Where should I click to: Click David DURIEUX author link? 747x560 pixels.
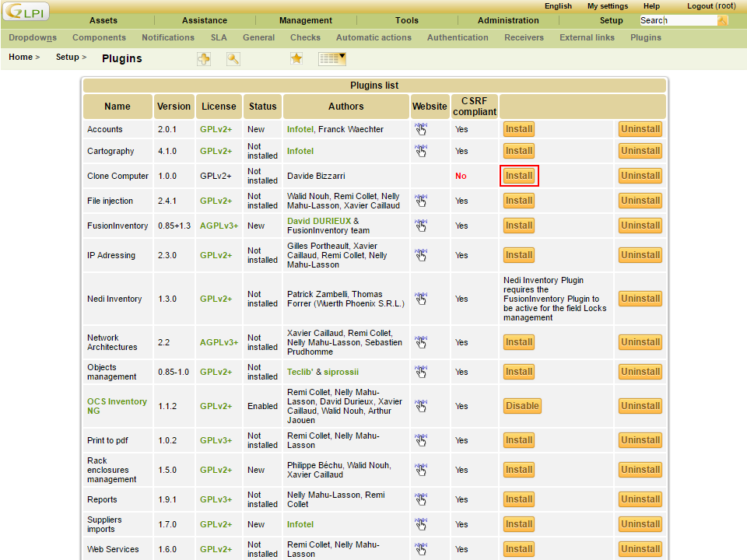tap(319, 221)
